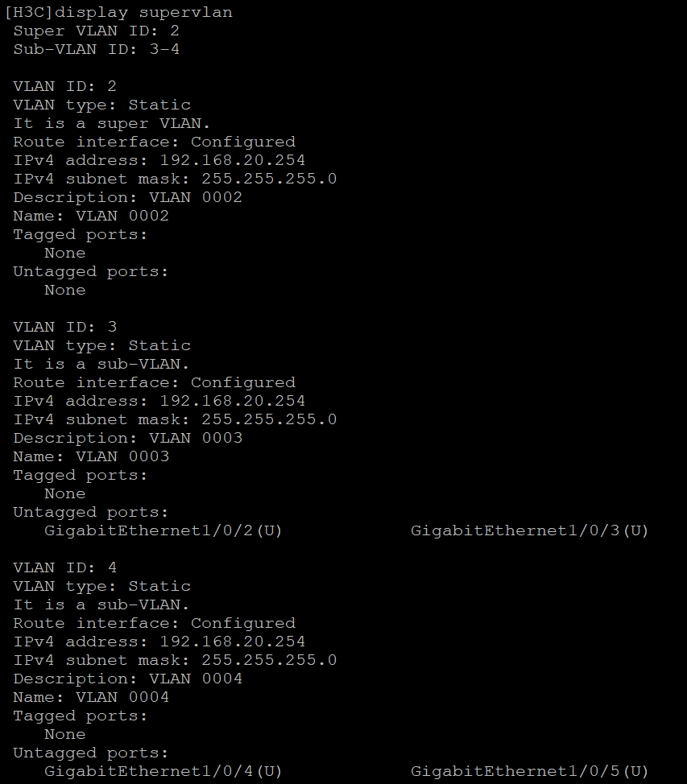
Task: Click the IPv4 address line under VLAN ID 2
Action: point(159,161)
